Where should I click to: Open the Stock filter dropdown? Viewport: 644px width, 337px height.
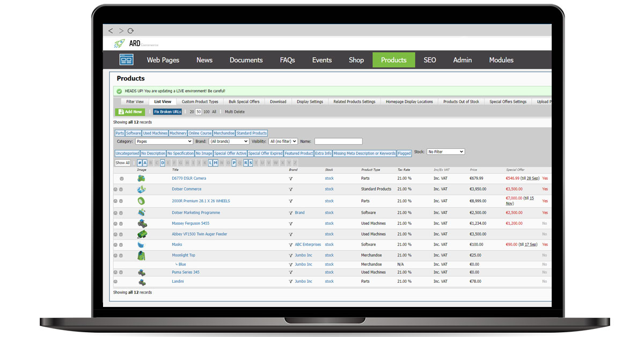(445, 152)
